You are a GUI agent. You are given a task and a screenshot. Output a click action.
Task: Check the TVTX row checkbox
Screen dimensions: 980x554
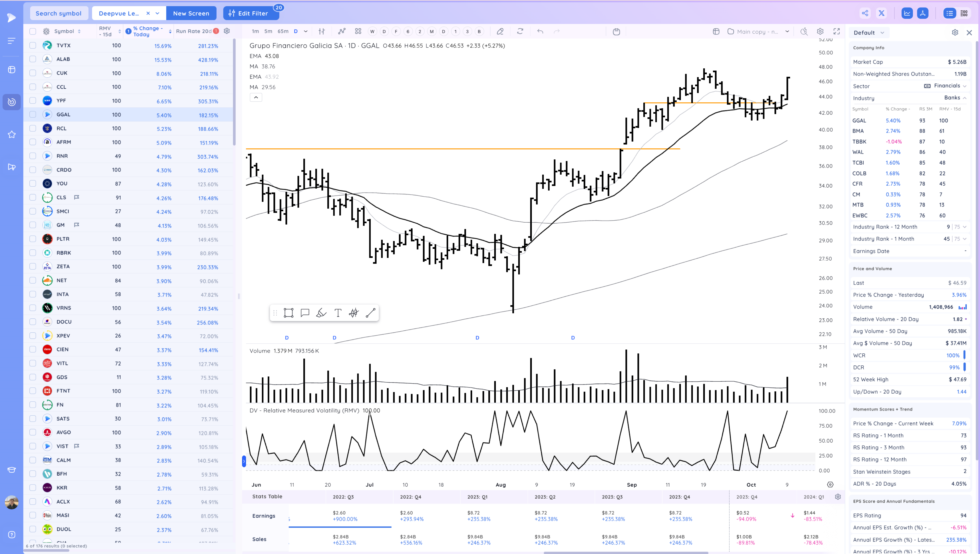[33, 45]
